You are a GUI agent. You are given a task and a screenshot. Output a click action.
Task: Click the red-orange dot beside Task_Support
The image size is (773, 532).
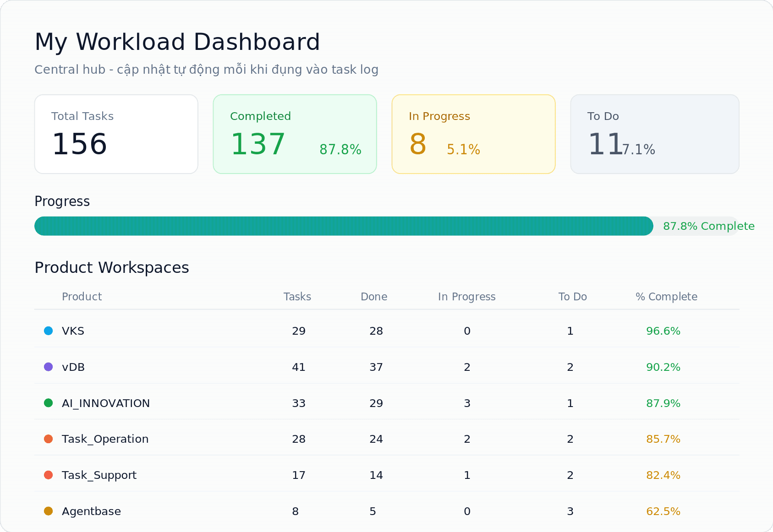[48, 475]
